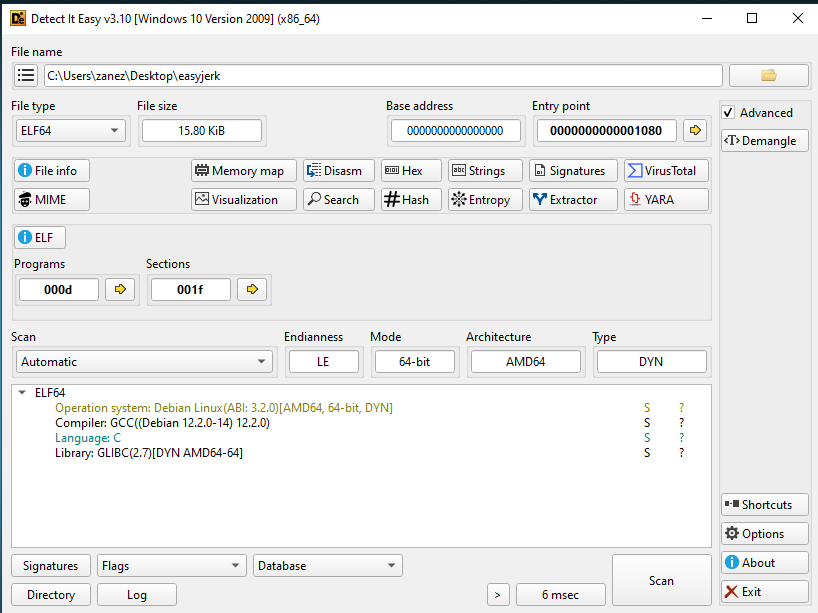Click the Type value DYN
The height and width of the screenshot is (613, 818).
[x=652, y=362]
